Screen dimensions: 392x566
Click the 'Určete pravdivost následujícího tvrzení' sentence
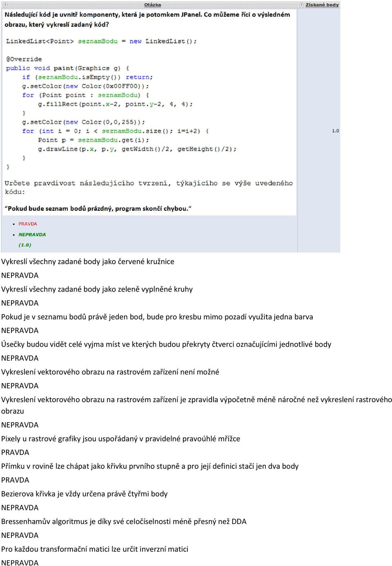pos(149,187)
